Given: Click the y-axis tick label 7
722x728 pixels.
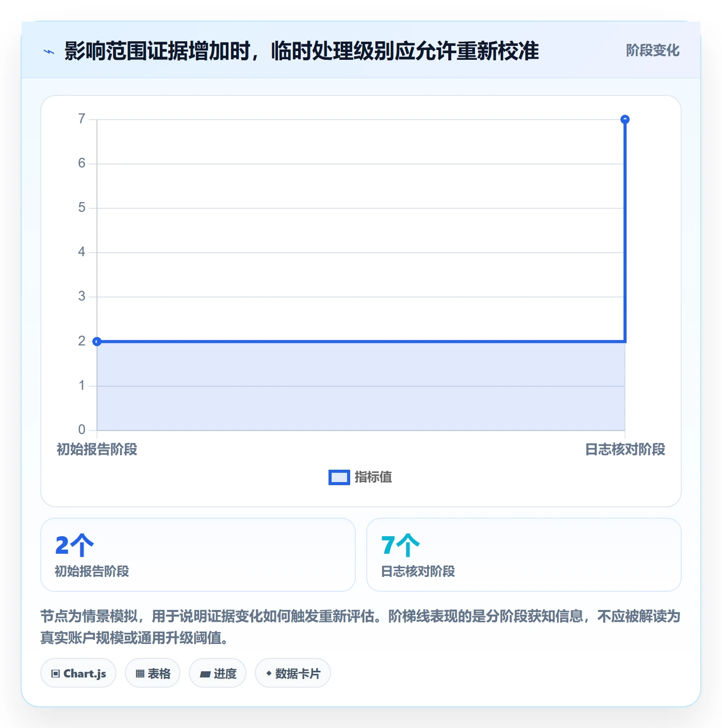Looking at the screenshot, I should (x=81, y=119).
